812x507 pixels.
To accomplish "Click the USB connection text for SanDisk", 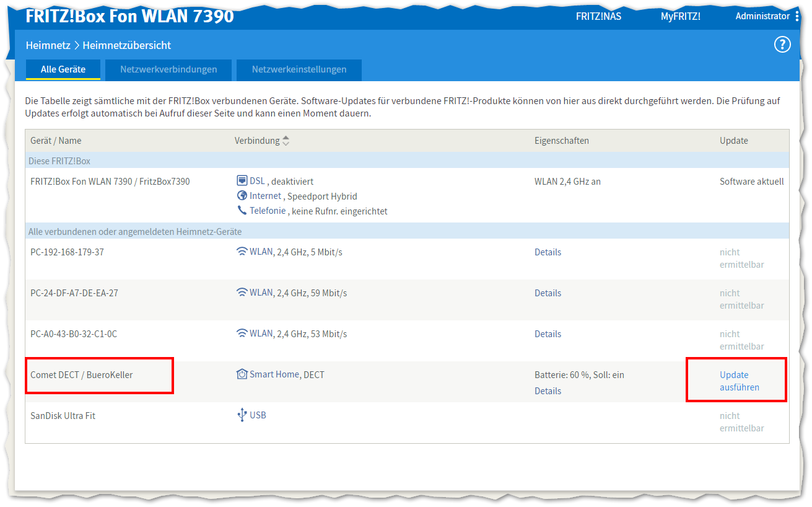I will coord(258,415).
